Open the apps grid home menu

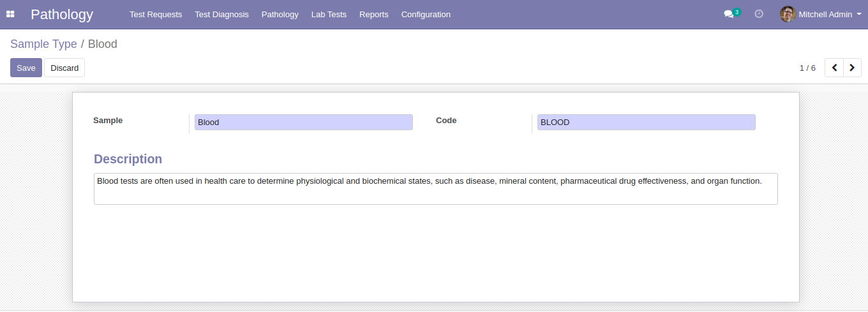coord(10,14)
